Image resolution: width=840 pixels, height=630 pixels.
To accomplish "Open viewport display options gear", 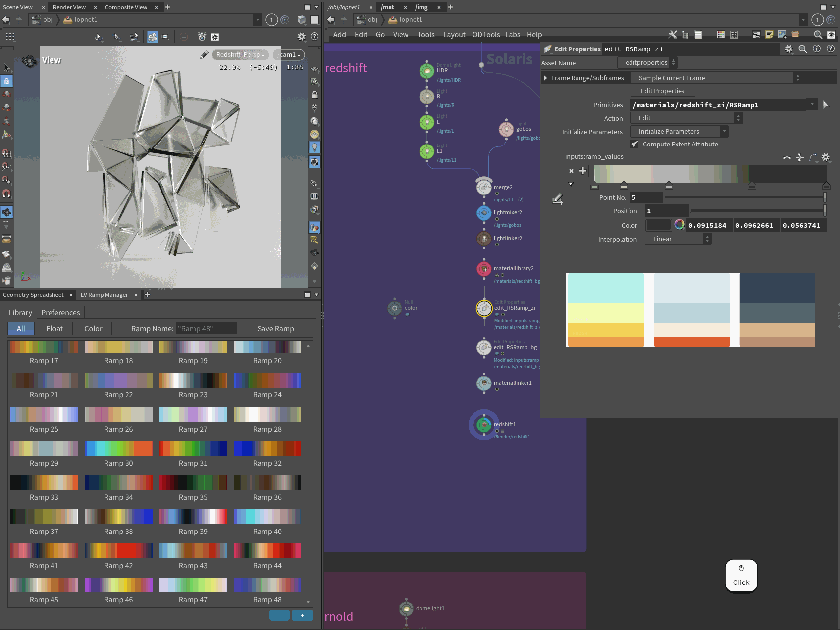I will pos(301,37).
